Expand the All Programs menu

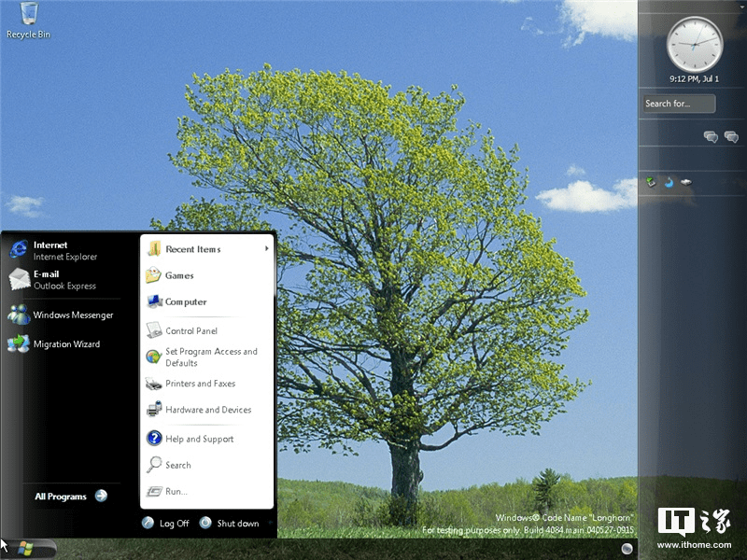click(x=63, y=496)
